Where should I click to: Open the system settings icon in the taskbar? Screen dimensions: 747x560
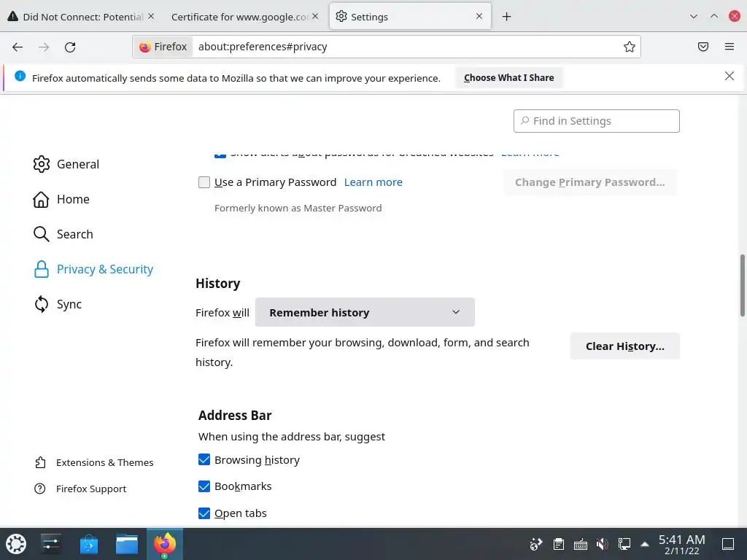click(x=50, y=544)
